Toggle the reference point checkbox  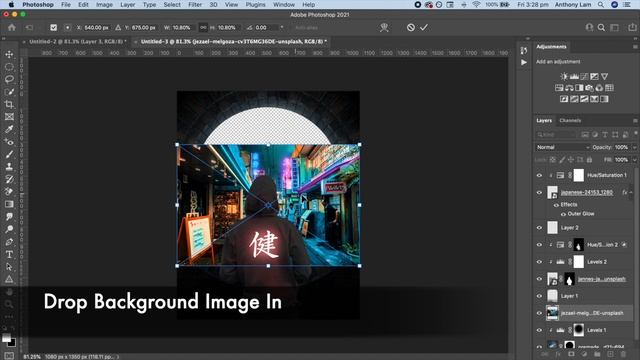tap(53, 27)
